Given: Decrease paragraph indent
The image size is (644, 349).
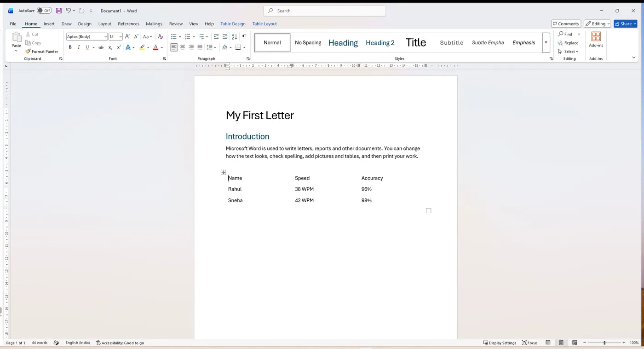Looking at the screenshot, I should 216,36.
